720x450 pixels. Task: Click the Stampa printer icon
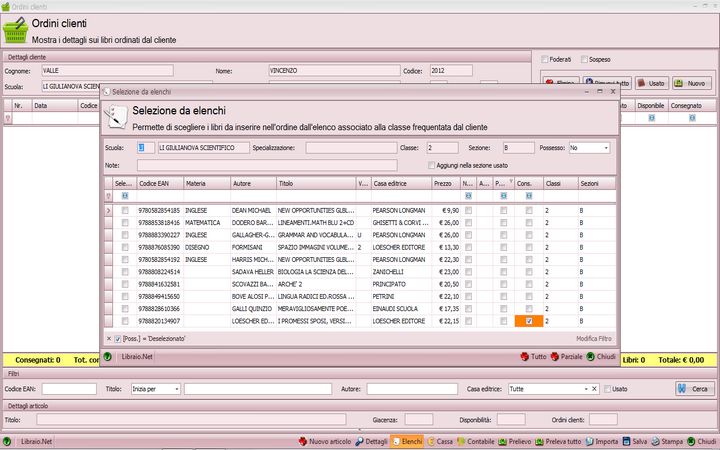[655, 441]
